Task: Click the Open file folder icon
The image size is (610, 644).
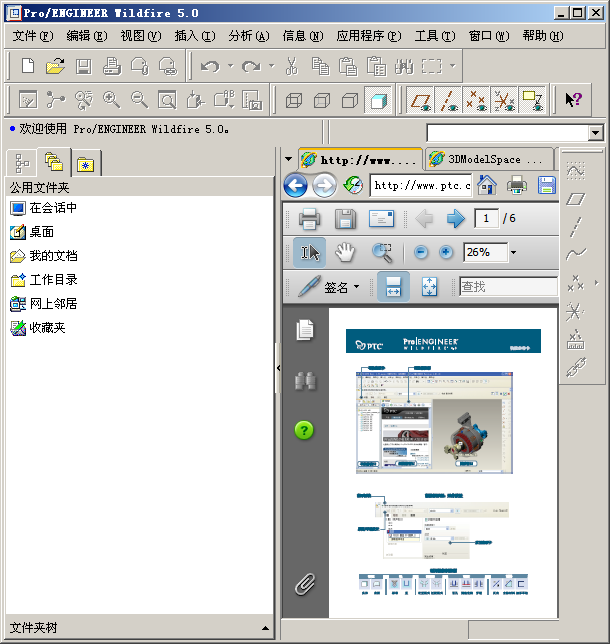Action: tap(55, 66)
